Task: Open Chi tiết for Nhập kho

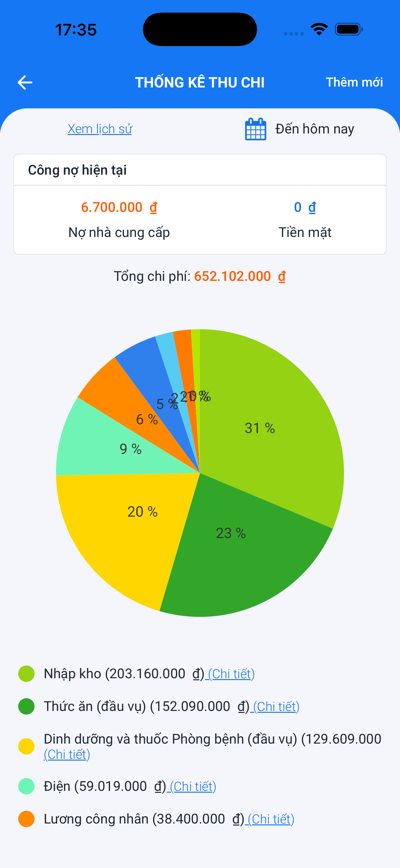Action: click(232, 674)
